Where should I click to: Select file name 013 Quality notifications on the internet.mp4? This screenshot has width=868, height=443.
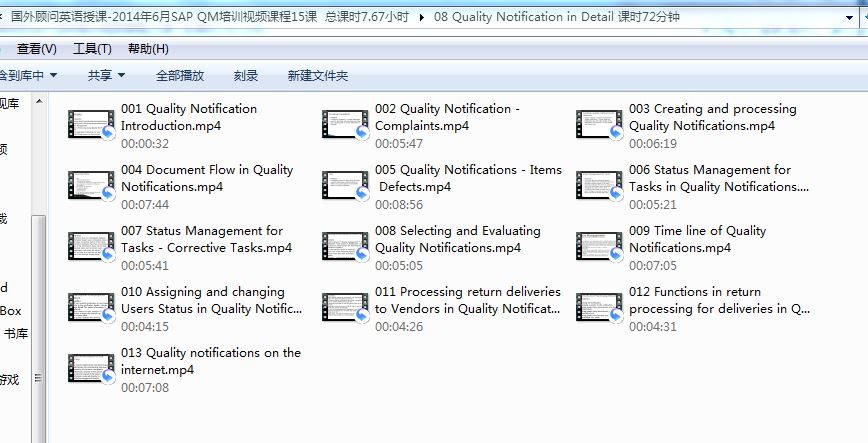(211, 360)
